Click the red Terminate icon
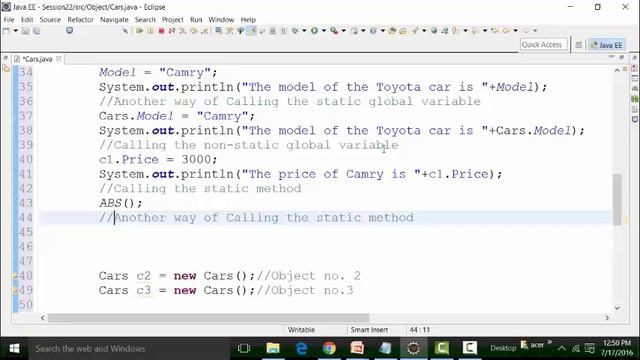 coord(161,31)
